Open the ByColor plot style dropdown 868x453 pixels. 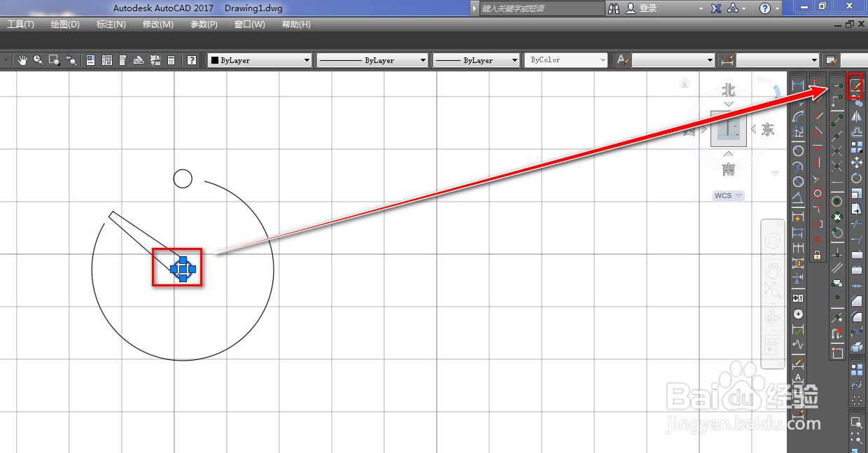point(566,60)
